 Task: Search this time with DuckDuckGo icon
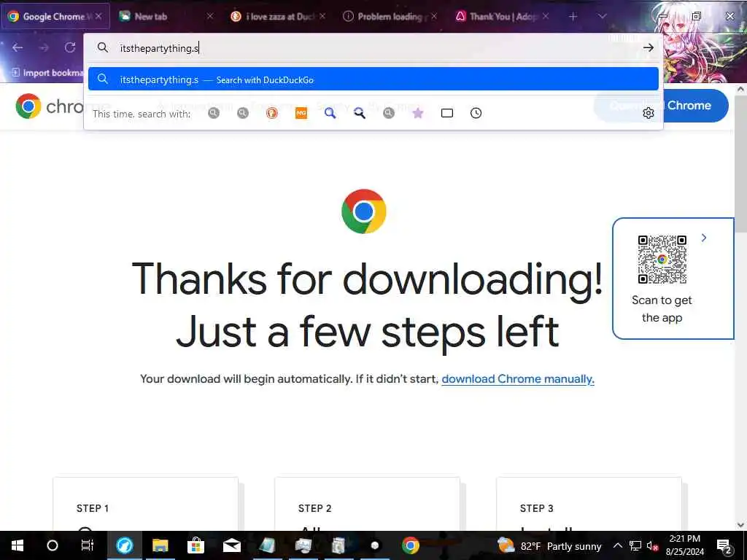click(272, 113)
